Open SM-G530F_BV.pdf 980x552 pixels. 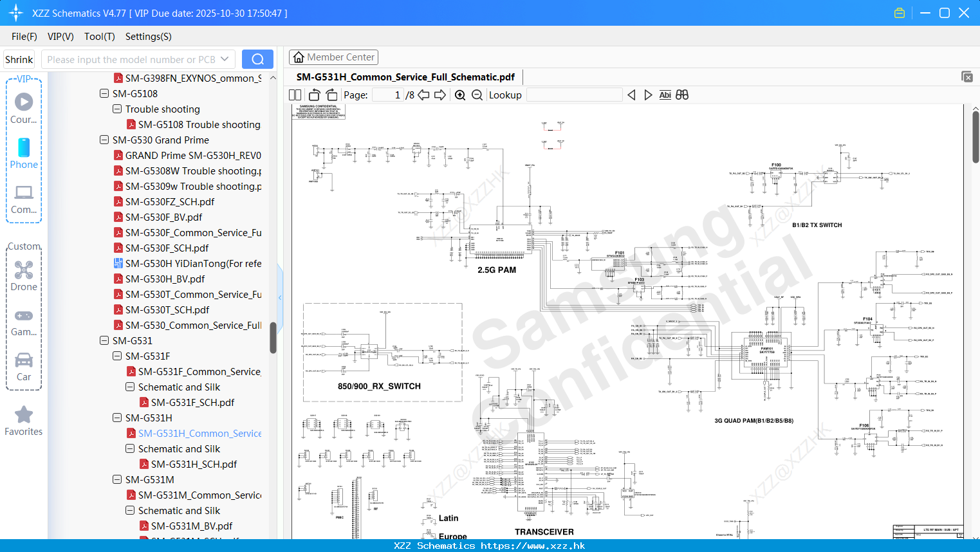(x=158, y=217)
